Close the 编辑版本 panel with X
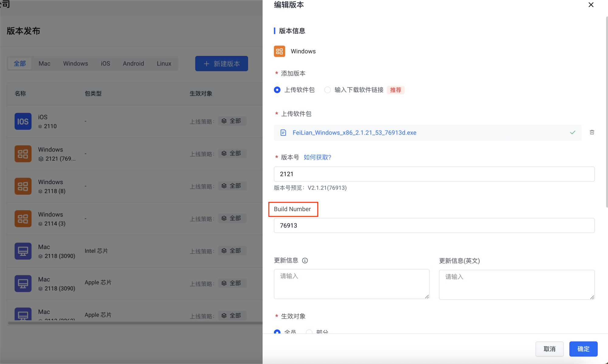 pyautogui.click(x=591, y=5)
